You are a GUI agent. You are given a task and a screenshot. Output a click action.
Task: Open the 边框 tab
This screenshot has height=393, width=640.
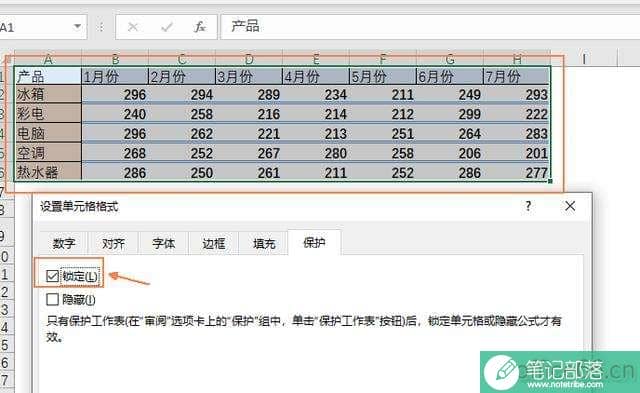coord(213,244)
